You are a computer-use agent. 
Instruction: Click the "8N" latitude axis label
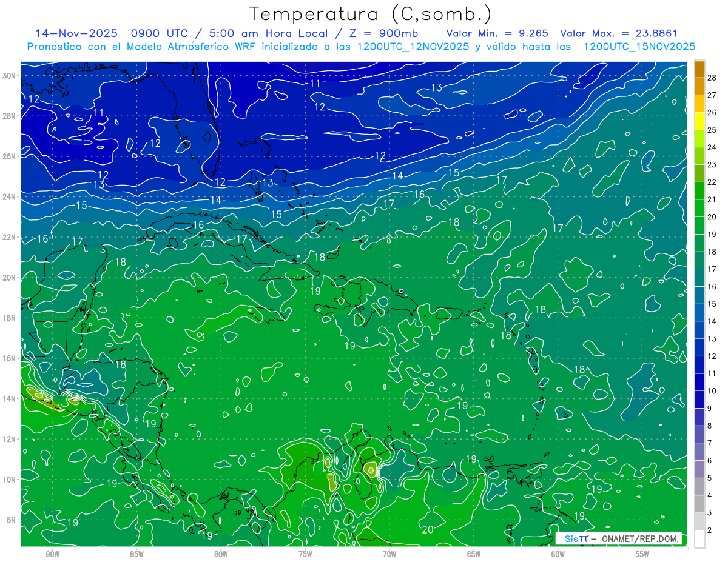pyautogui.click(x=11, y=520)
